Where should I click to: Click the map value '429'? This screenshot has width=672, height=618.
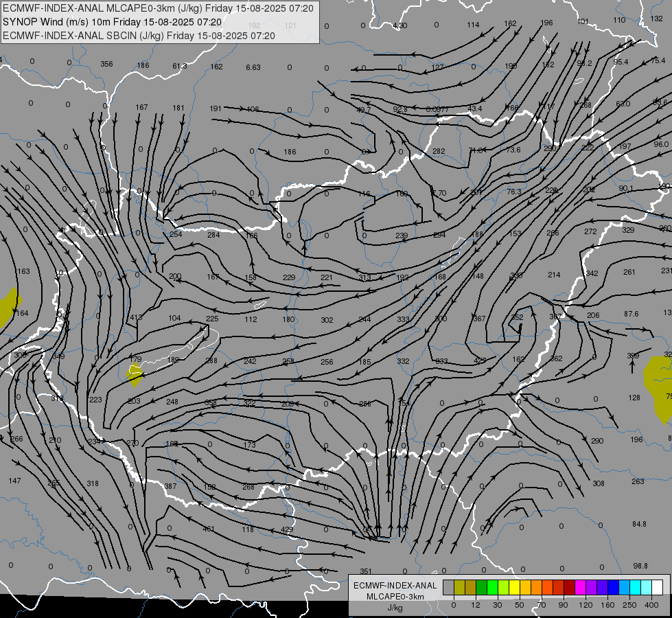tap(287, 529)
